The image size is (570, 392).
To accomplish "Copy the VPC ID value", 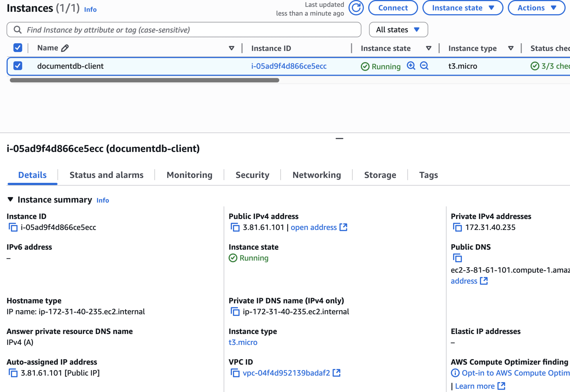I will (235, 373).
